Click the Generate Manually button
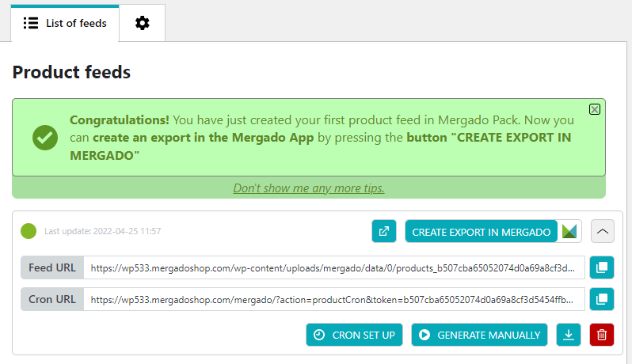 [x=480, y=335]
